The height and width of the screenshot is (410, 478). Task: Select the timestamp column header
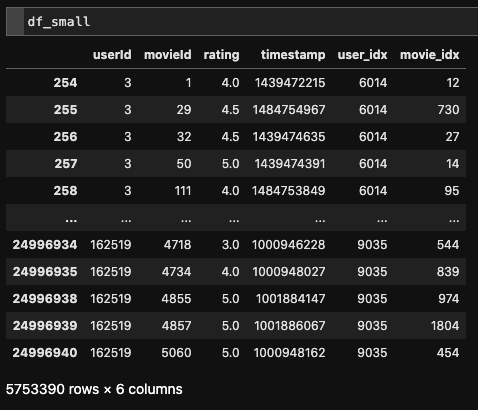[x=293, y=55]
